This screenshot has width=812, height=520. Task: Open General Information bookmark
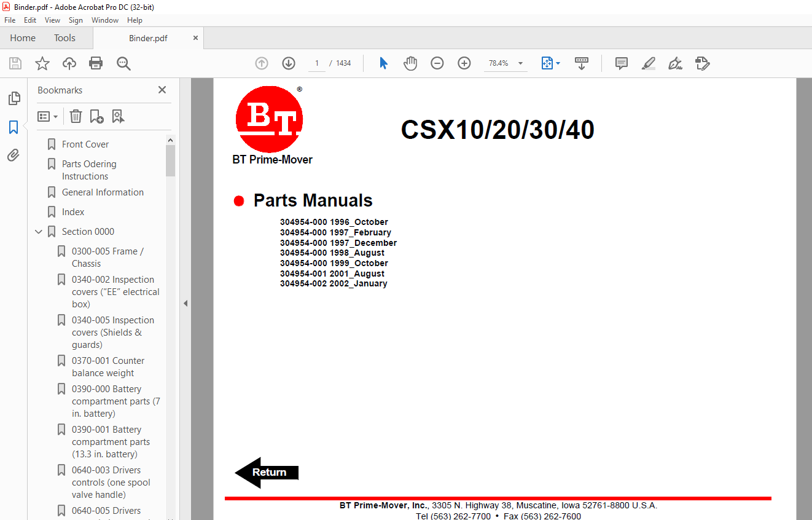tap(103, 192)
